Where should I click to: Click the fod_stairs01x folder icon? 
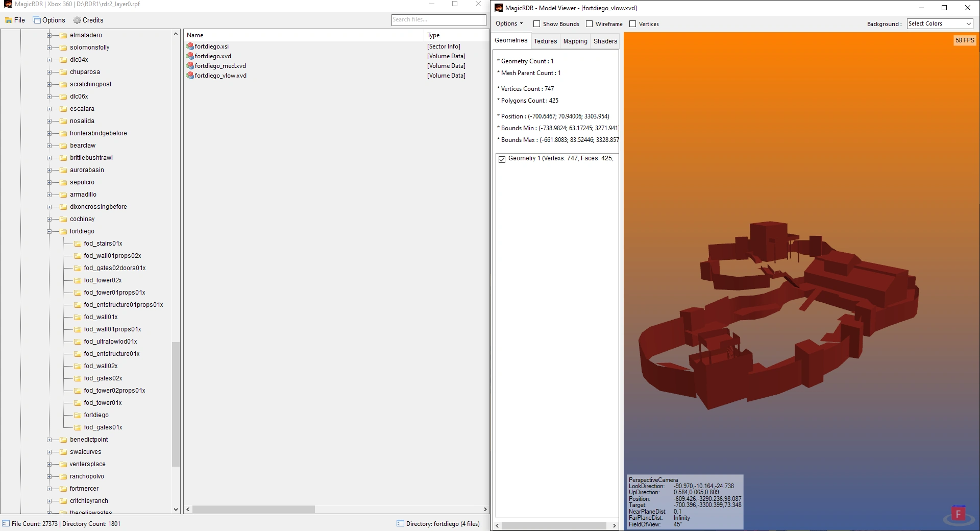(x=78, y=244)
